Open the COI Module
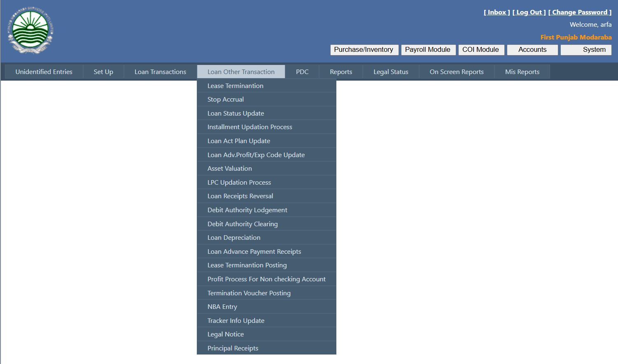This screenshot has width=618, height=364. tap(481, 49)
